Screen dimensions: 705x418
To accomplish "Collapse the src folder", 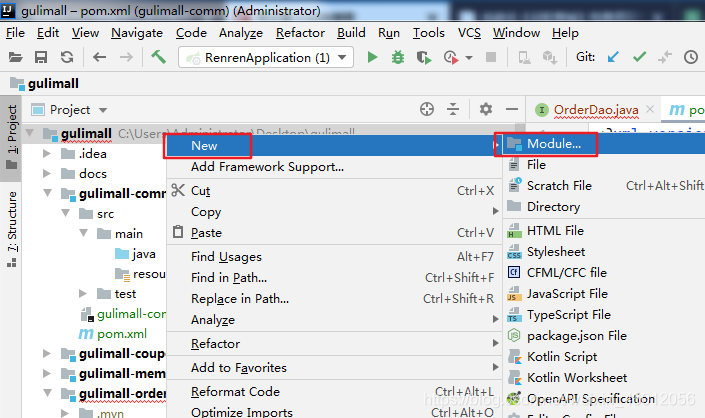I will point(66,213).
